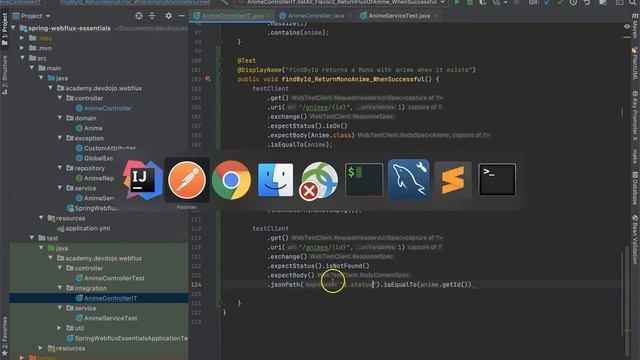Select Postman in the app switcher

pyautogui.click(x=187, y=180)
